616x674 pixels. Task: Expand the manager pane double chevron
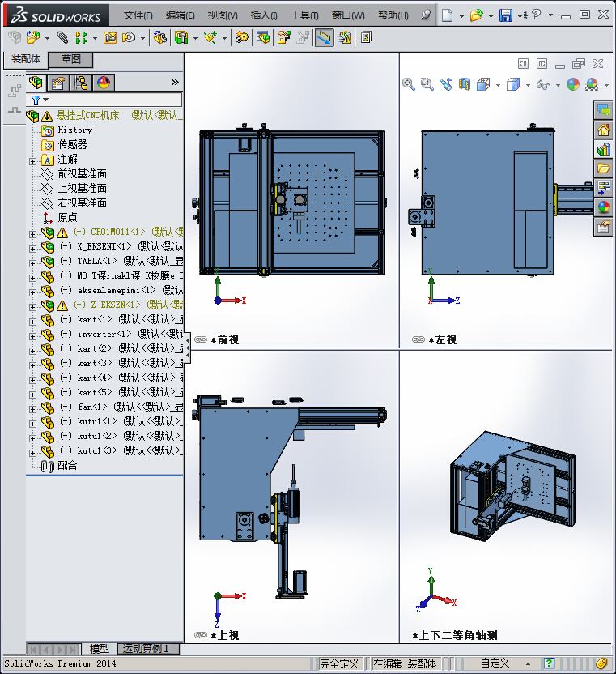coord(175,82)
